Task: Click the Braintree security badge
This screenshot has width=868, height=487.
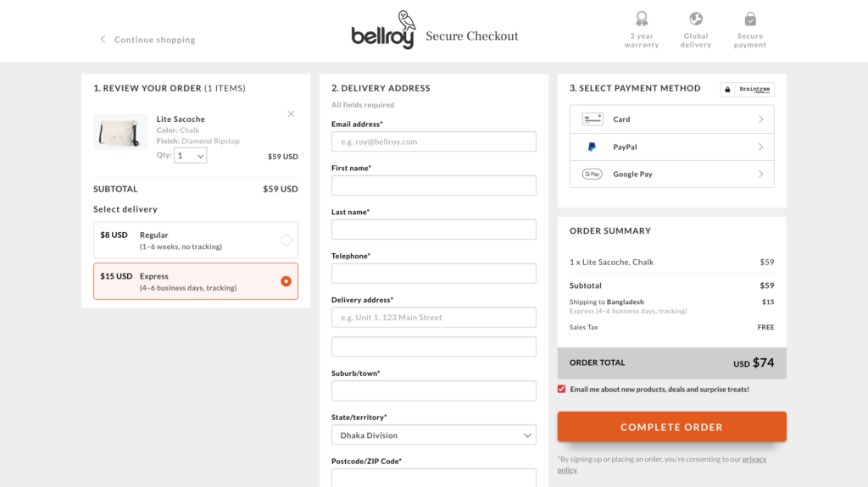Action: point(747,89)
